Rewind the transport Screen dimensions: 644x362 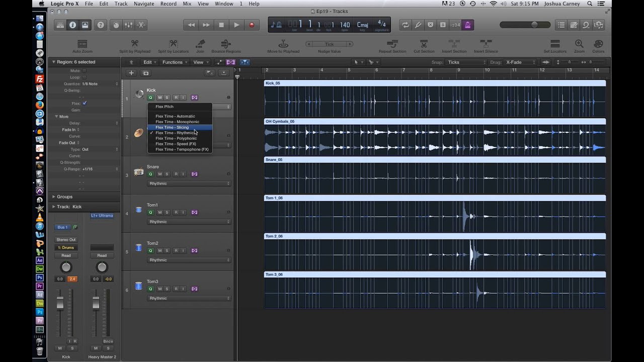pyautogui.click(x=191, y=25)
